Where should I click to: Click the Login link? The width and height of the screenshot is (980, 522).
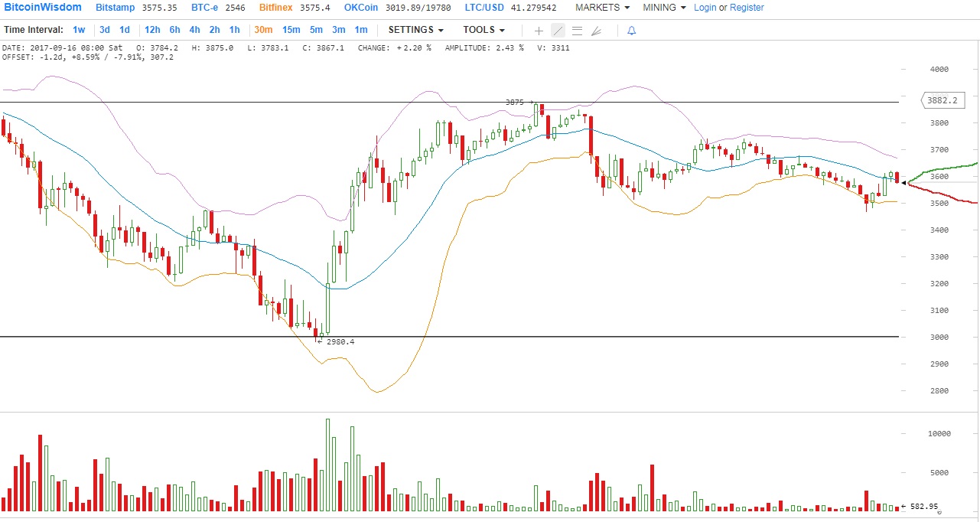coord(705,8)
